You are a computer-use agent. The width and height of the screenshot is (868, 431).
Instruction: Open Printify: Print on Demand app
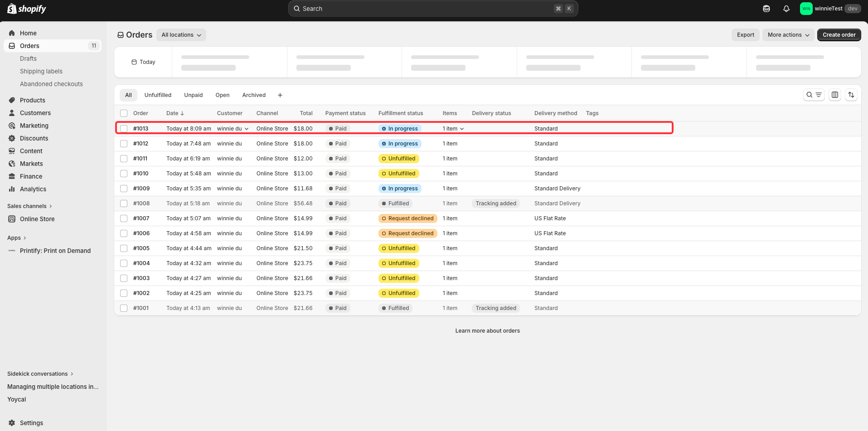(x=55, y=251)
